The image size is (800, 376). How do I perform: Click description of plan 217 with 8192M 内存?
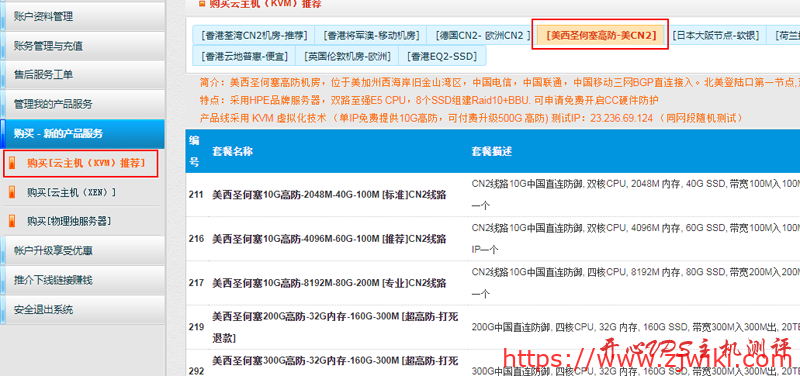636,282
